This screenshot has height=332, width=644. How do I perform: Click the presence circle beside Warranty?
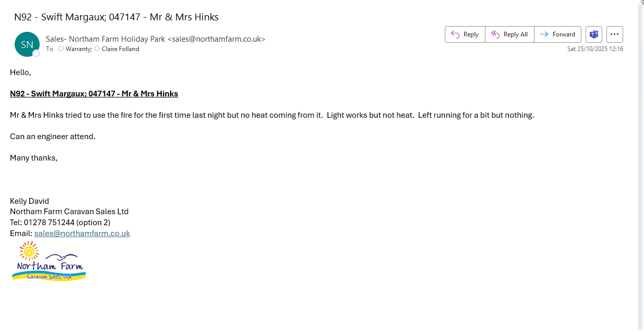(x=61, y=49)
